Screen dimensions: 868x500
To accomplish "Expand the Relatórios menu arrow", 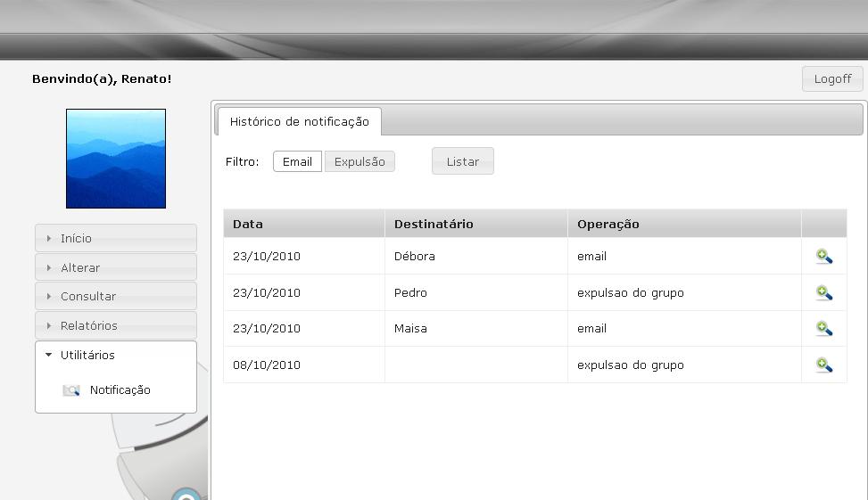I will click(x=49, y=326).
